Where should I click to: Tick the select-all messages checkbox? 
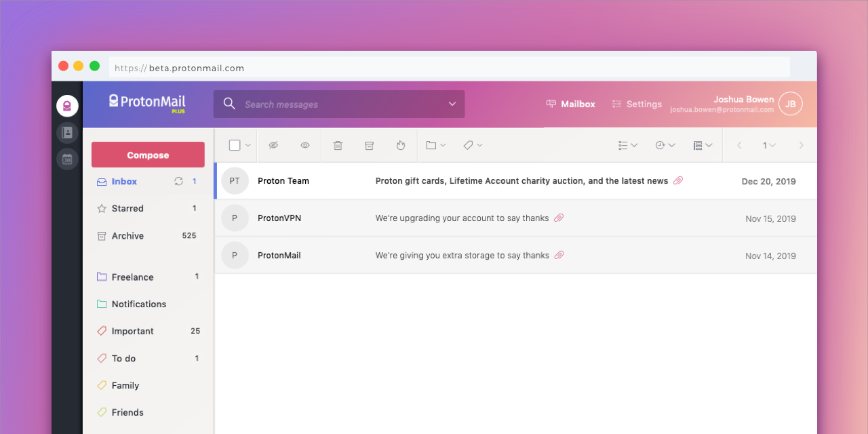(x=235, y=145)
